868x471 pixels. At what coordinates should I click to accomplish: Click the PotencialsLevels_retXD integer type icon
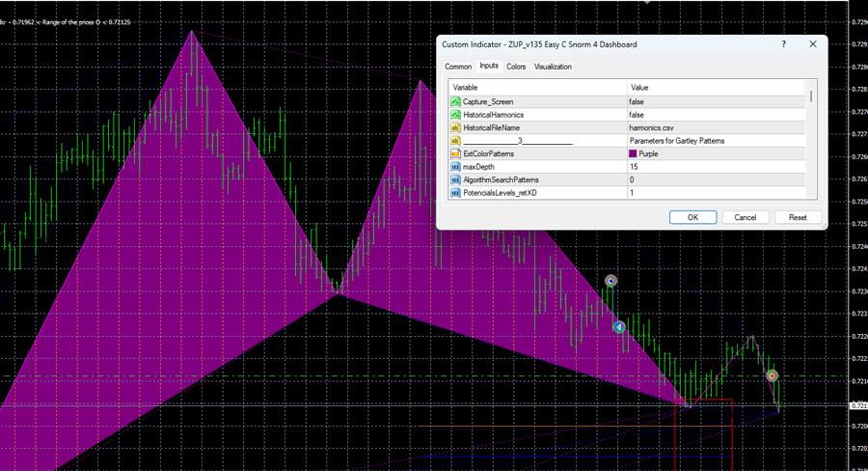click(455, 193)
